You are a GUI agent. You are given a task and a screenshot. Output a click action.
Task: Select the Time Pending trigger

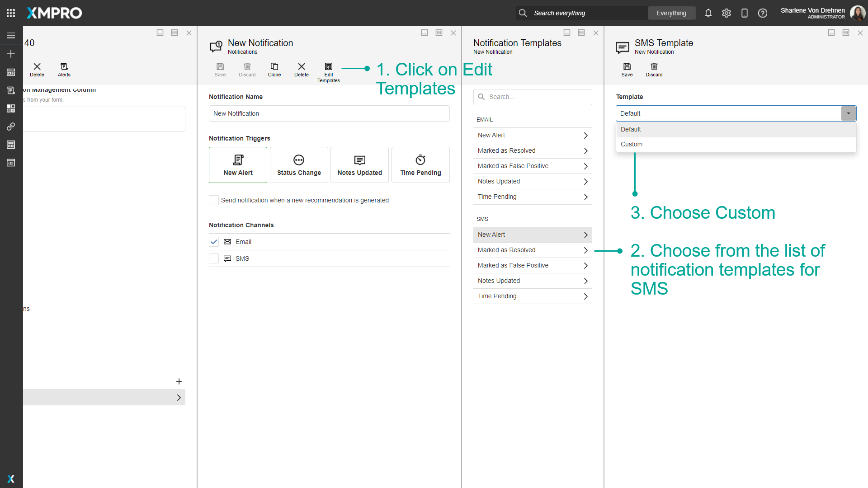(420, 165)
